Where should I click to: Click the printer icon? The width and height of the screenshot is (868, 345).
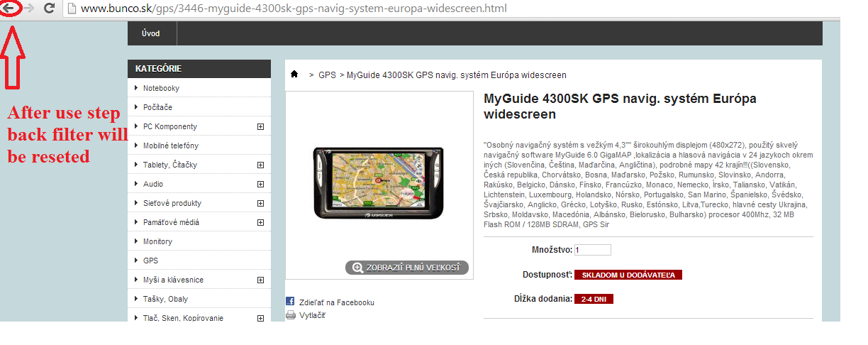(290, 315)
